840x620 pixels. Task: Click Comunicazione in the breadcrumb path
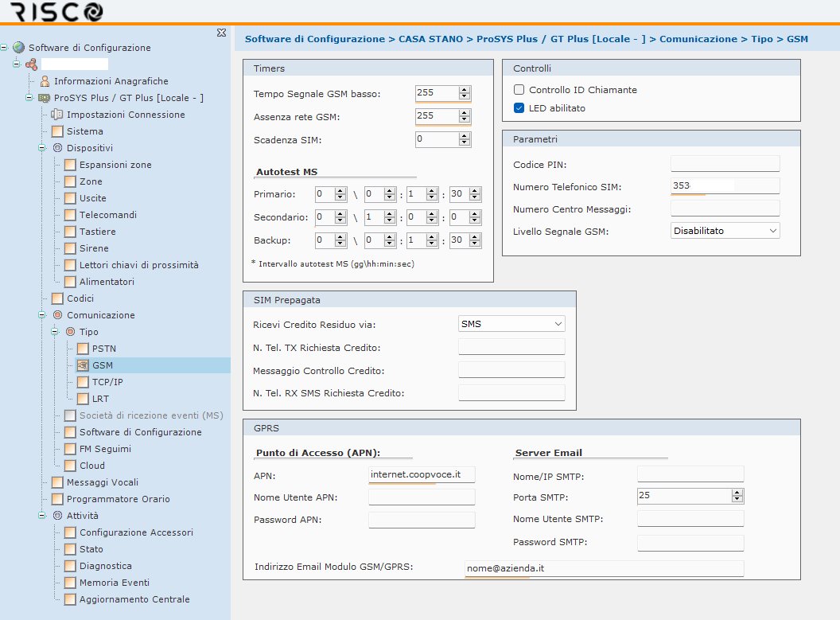(x=698, y=38)
